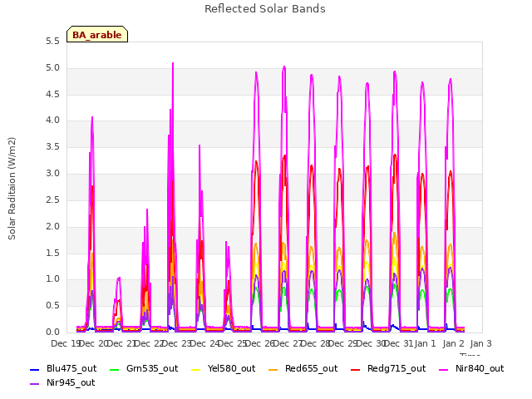This screenshot has width=532, height=399.
Task: Click the Reflected Solar Bands chart title
Action: (265, 9)
